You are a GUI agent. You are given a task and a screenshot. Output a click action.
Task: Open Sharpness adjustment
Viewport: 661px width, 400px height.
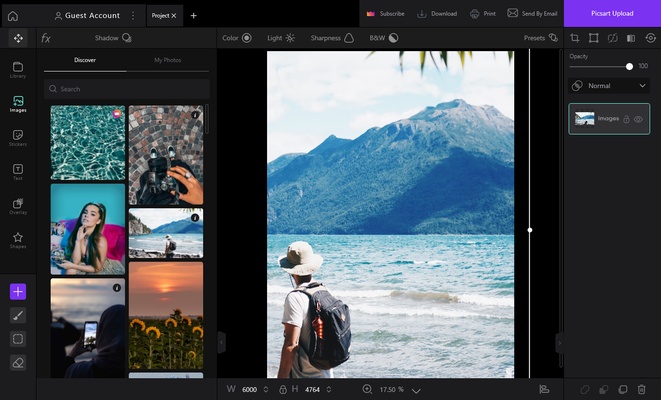point(332,38)
